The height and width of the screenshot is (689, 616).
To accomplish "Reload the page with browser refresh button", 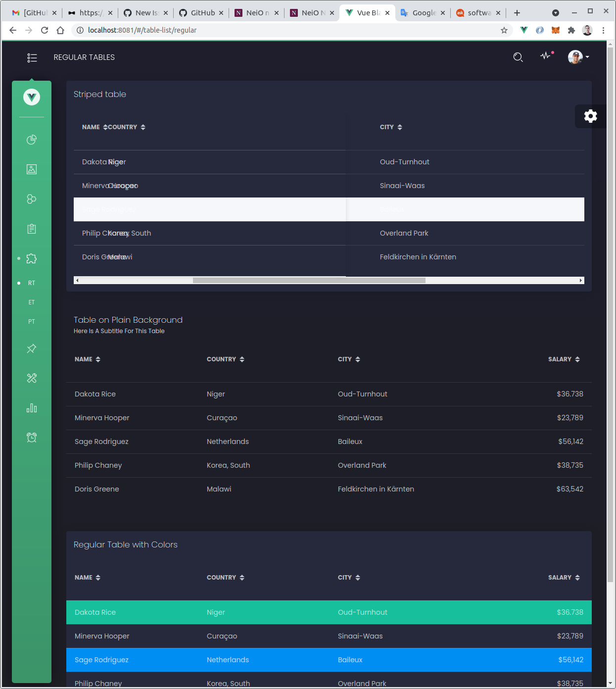I will point(45,30).
